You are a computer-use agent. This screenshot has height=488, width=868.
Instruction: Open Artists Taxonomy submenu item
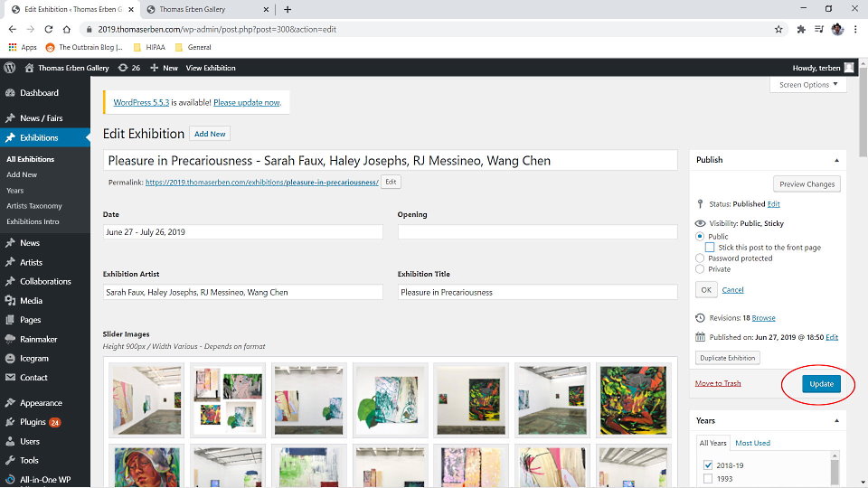click(34, 206)
